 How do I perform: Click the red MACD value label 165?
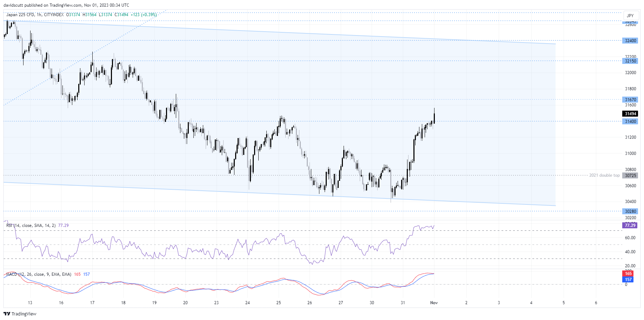point(628,274)
